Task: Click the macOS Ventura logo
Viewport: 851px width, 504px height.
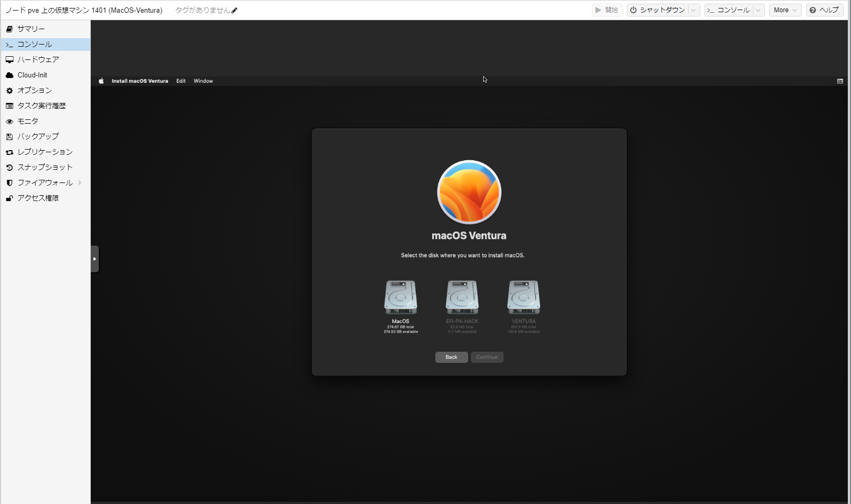Action: point(469,192)
